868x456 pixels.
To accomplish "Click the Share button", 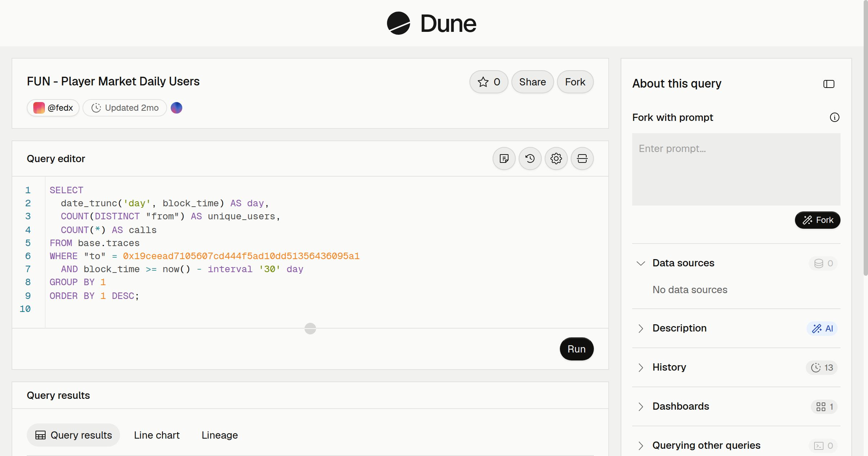I will (532, 82).
